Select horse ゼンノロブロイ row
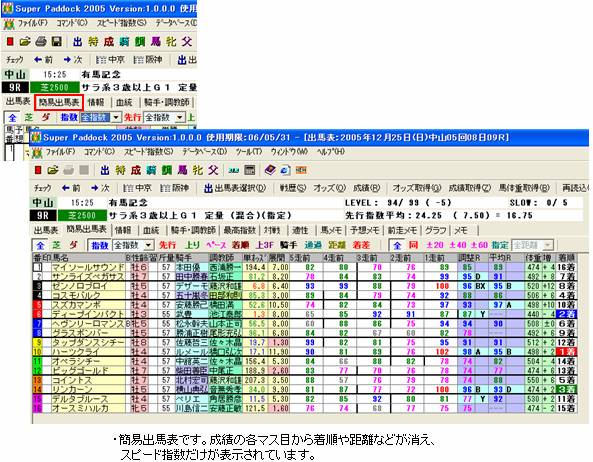 (304, 286)
